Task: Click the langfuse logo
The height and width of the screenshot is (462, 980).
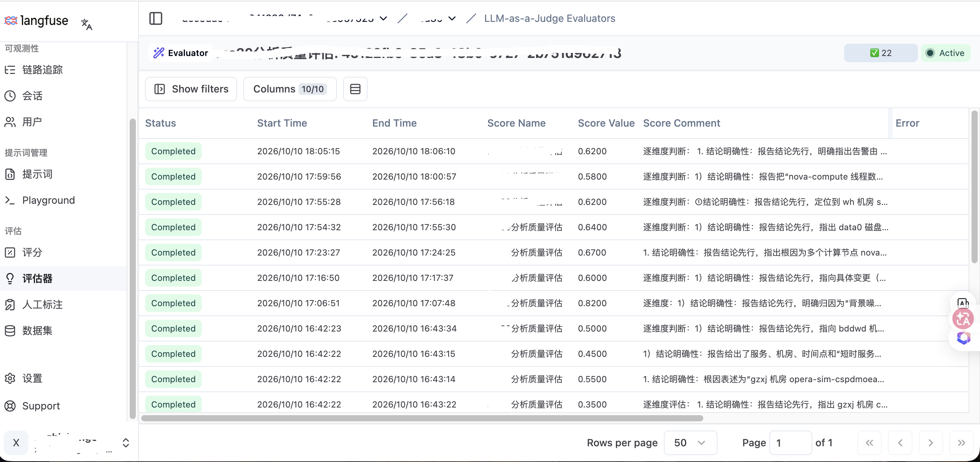Action: [x=36, y=20]
